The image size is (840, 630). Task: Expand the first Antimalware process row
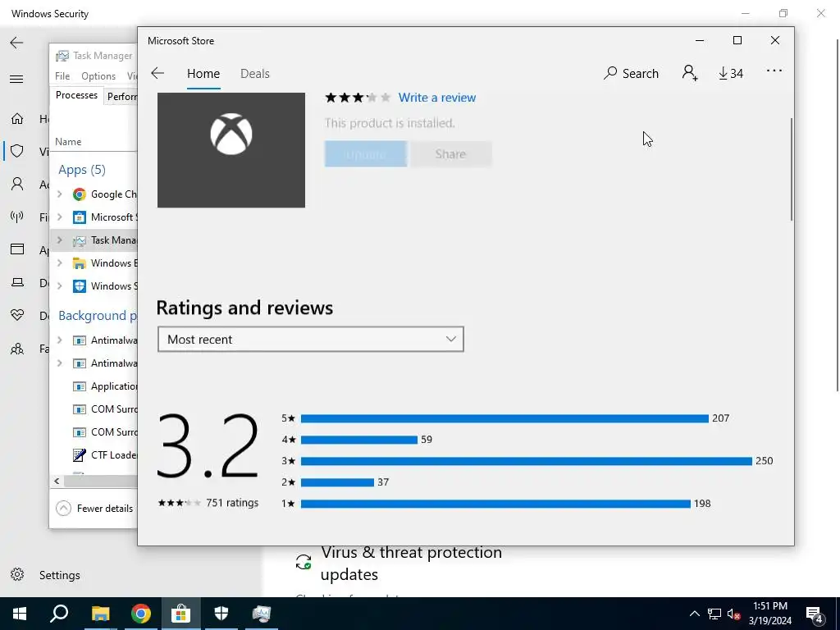coord(59,340)
